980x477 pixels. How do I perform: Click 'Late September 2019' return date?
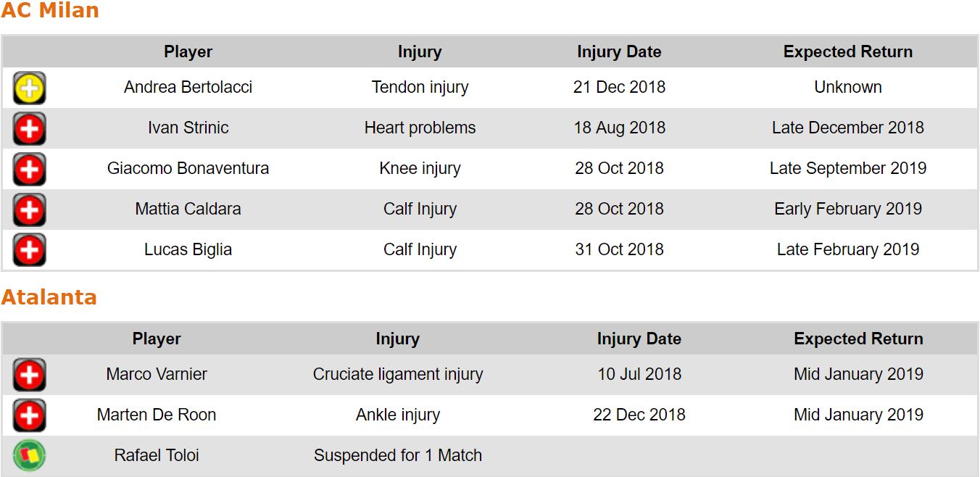[x=847, y=169]
